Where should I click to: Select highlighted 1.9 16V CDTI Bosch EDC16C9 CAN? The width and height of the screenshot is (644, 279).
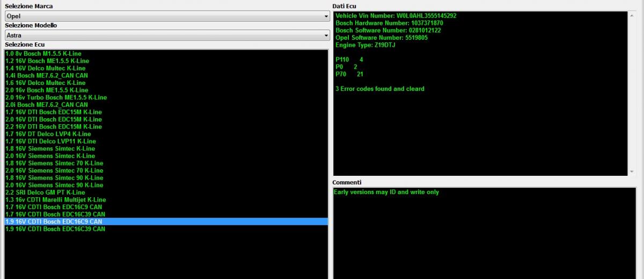tap(166, 221)
